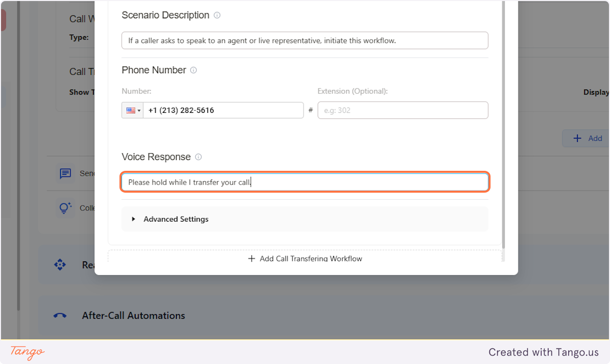Click the modal's vertical scrollbar
The height and width of the screenshot is (364, 610).
503,125
